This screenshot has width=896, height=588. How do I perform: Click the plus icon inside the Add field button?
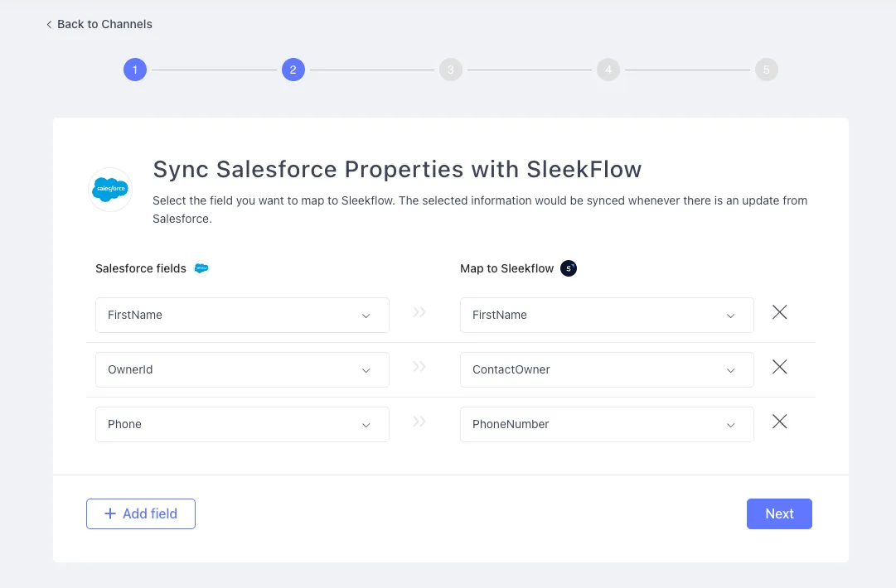pyautogui.click(x=109, y=513)
